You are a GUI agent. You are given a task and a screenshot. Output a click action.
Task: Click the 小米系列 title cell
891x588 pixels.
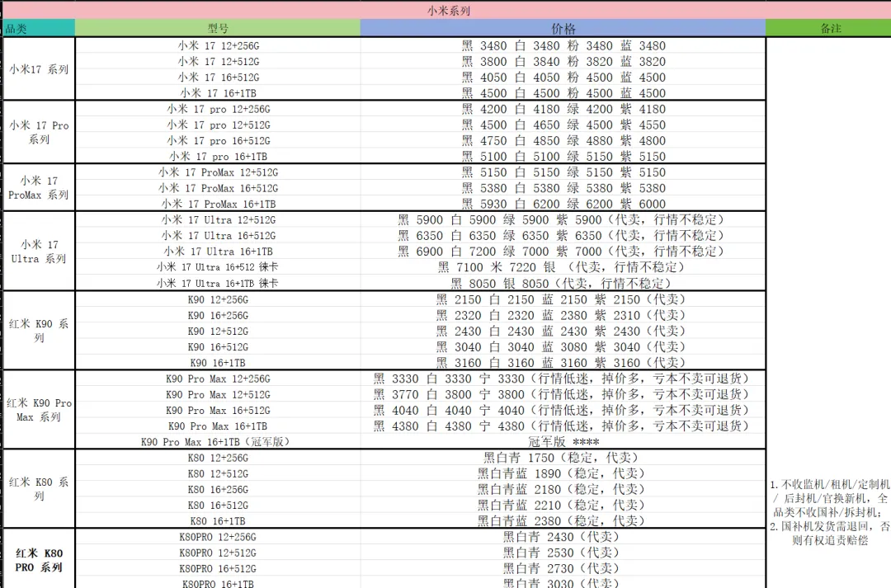pos(448,10)
